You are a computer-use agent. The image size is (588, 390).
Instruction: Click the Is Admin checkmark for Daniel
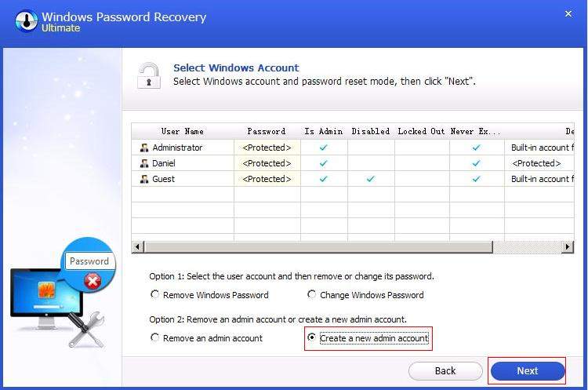[x=323, y=163]
